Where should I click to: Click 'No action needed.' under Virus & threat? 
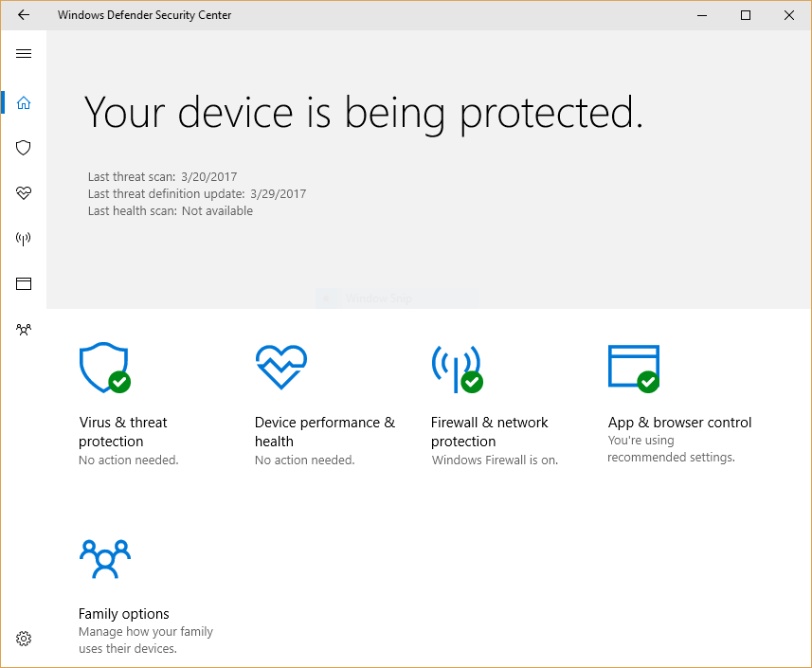(x=129, y=460)
